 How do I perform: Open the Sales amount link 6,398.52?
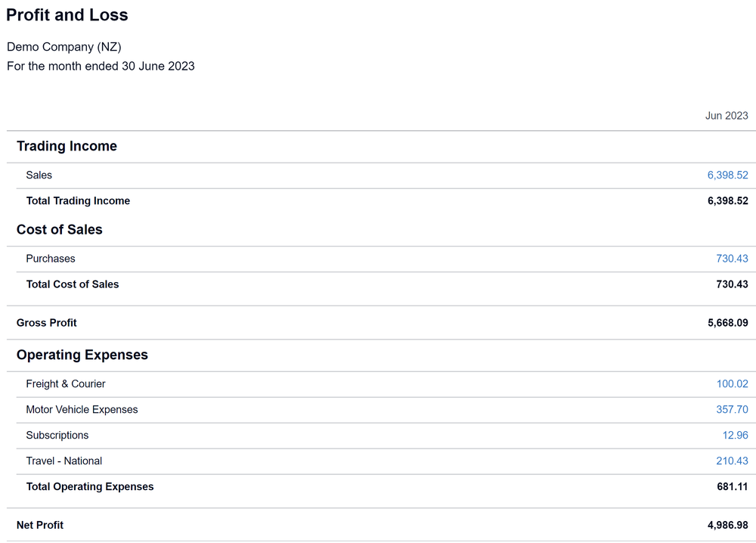click(727, 175)
